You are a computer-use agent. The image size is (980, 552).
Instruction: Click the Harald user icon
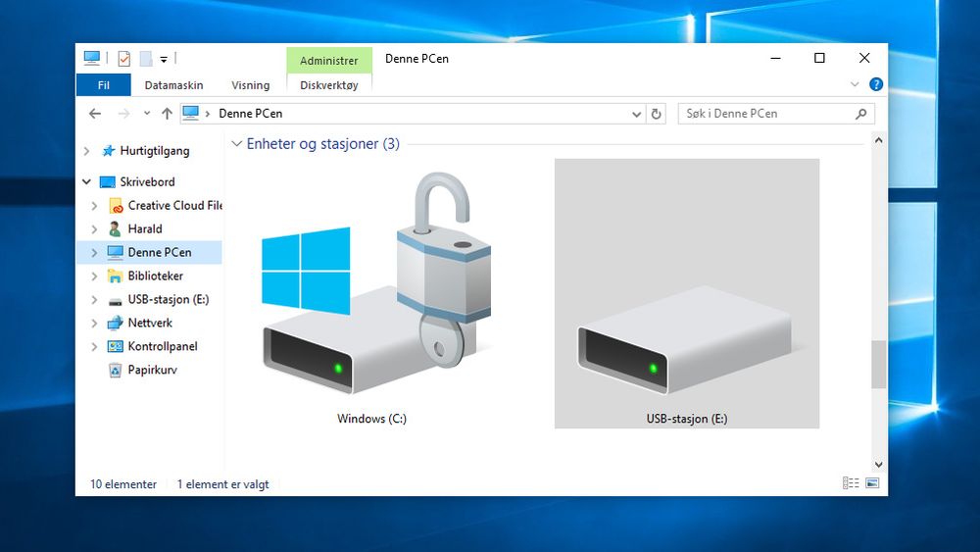[115, 228]
